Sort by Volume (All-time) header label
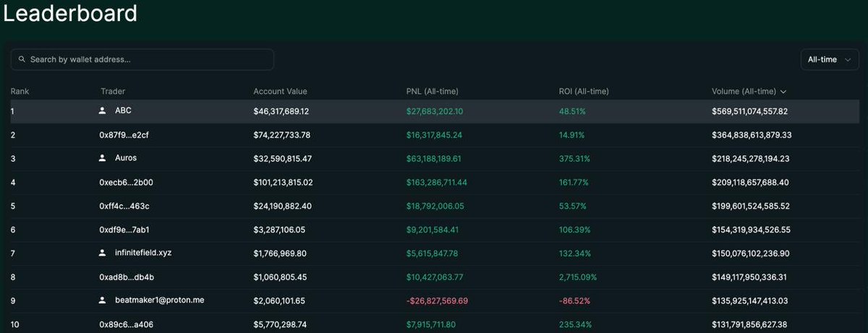868x333 pixels. tap(744, 92)
